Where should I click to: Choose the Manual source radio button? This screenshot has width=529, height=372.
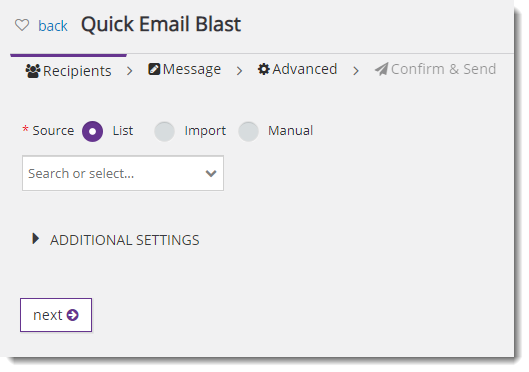248,131
